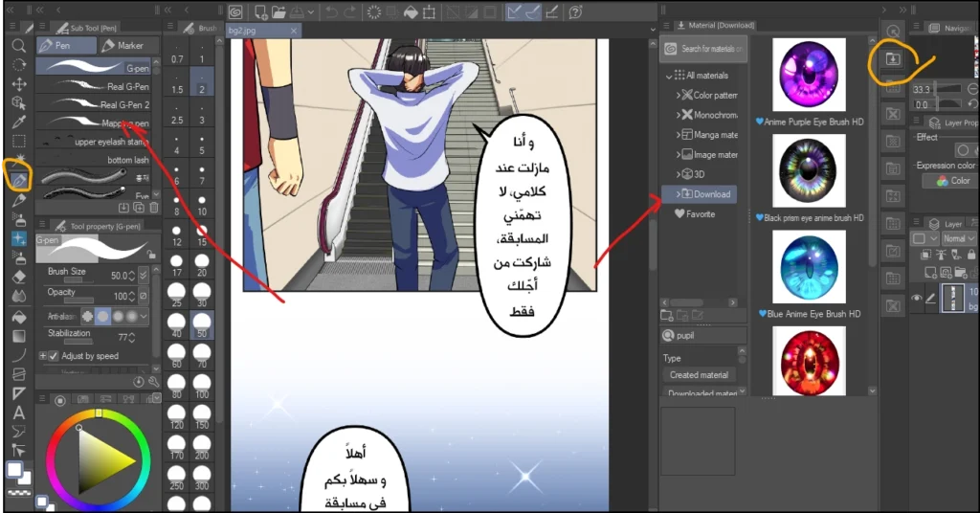Expand the Monochromatic pattern folder
Image resolution: width=980 pixels, height=513 pixels.
(x=678, y=115)
